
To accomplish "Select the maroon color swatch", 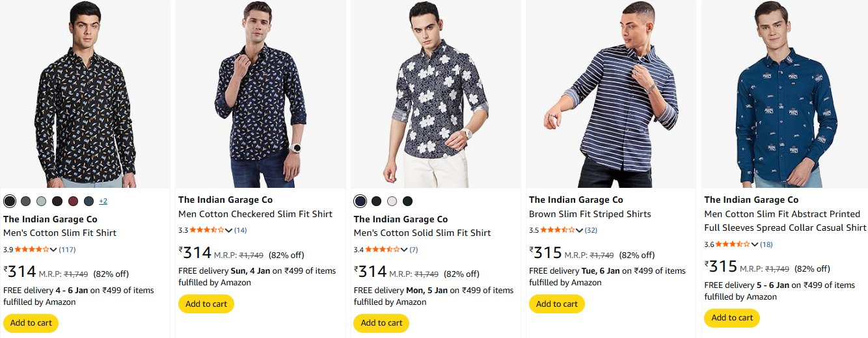I will click(73, 201).
